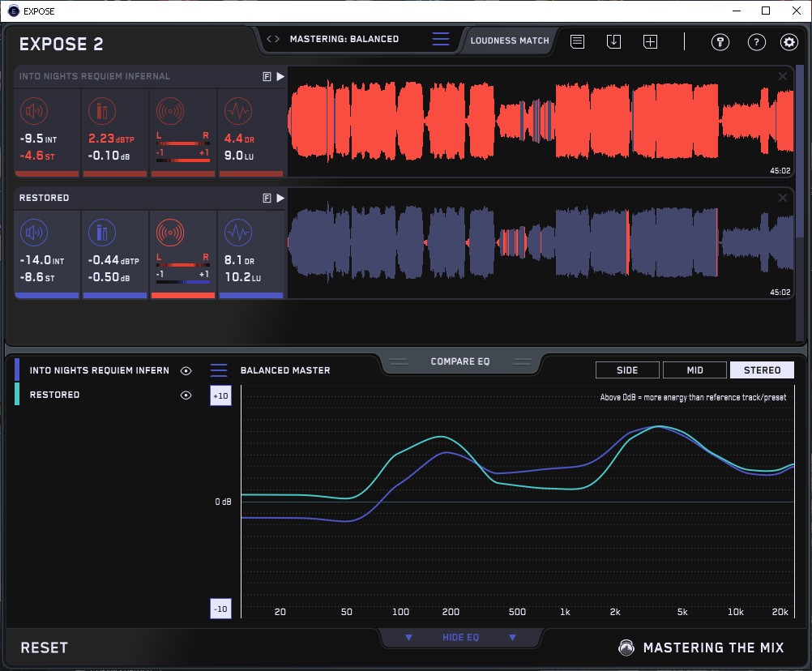Open the Balanced Master reference hamburger menu
This screenshot has width=812, height=671.
(219, 370)
